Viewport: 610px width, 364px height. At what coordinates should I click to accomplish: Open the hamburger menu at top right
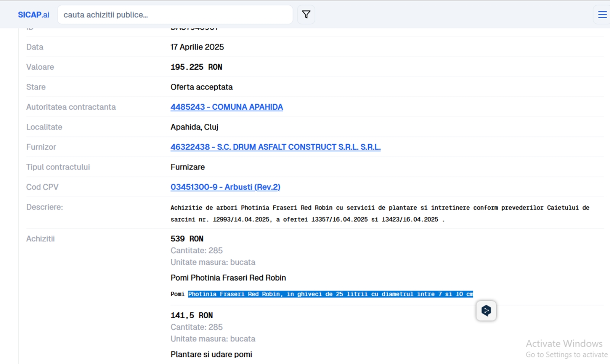(602, 15)
